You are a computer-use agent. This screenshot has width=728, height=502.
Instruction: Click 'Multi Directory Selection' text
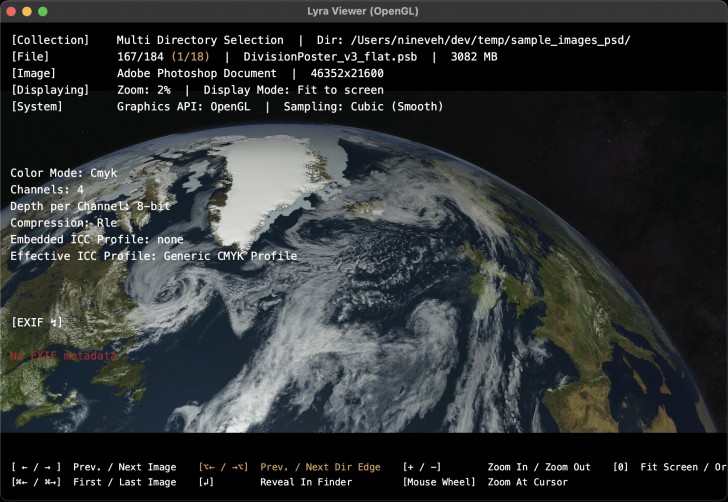[200, 40]
